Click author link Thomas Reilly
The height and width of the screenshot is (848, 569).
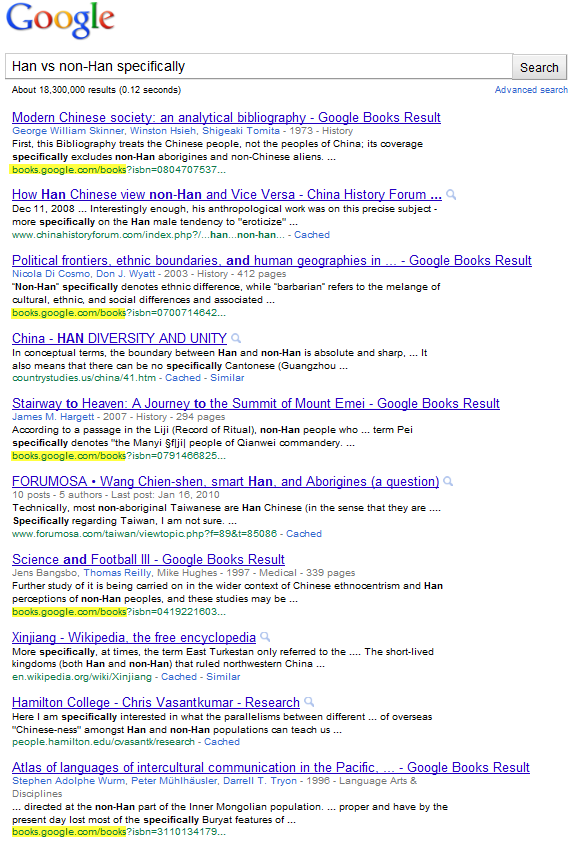117,573
